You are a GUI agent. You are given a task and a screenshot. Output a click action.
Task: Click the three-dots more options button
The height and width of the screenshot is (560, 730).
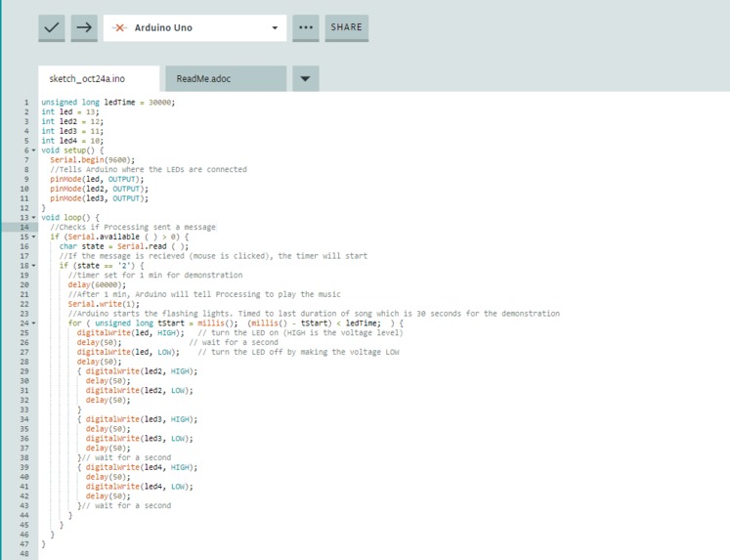[x=306, y=27]
